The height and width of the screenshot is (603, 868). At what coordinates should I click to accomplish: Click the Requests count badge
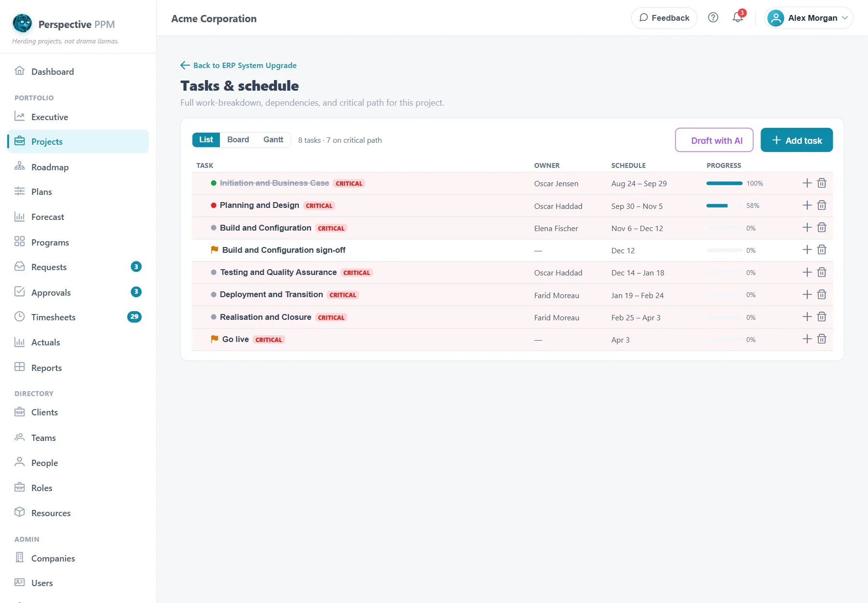tap(136, 267)
